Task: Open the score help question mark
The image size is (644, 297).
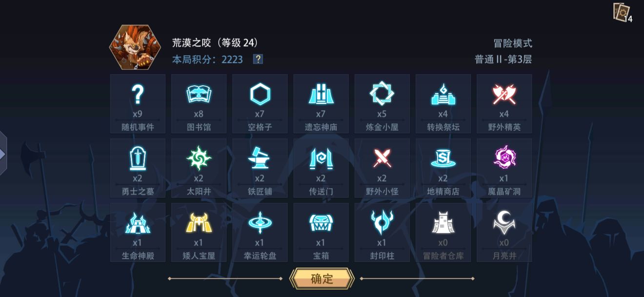Action: (x=258, y=59)
